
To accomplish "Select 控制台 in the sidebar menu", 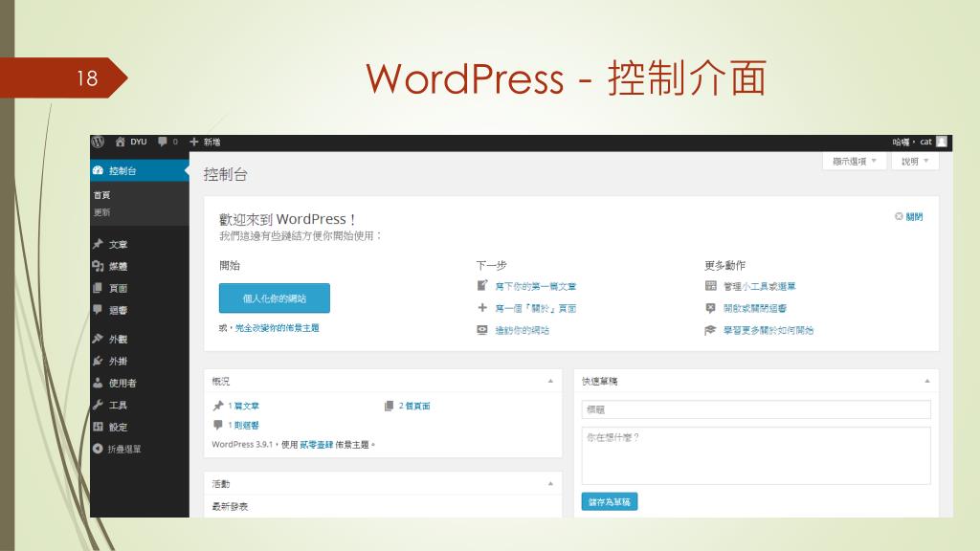I will (140, 170).
